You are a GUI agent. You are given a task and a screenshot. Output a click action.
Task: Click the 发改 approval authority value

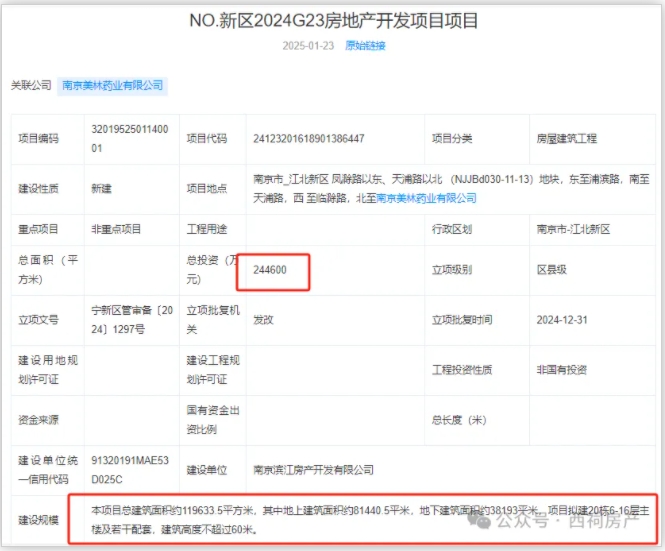click(264, 320)
